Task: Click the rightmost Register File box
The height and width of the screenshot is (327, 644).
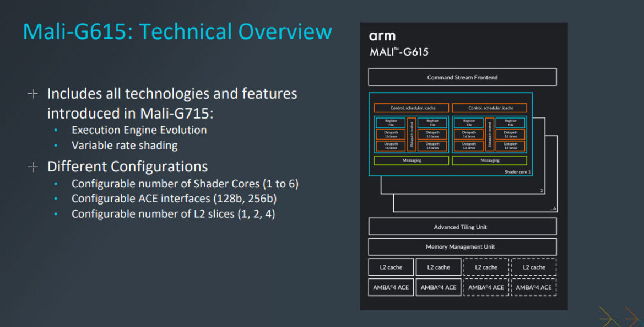Action: (x=510, y=122)
